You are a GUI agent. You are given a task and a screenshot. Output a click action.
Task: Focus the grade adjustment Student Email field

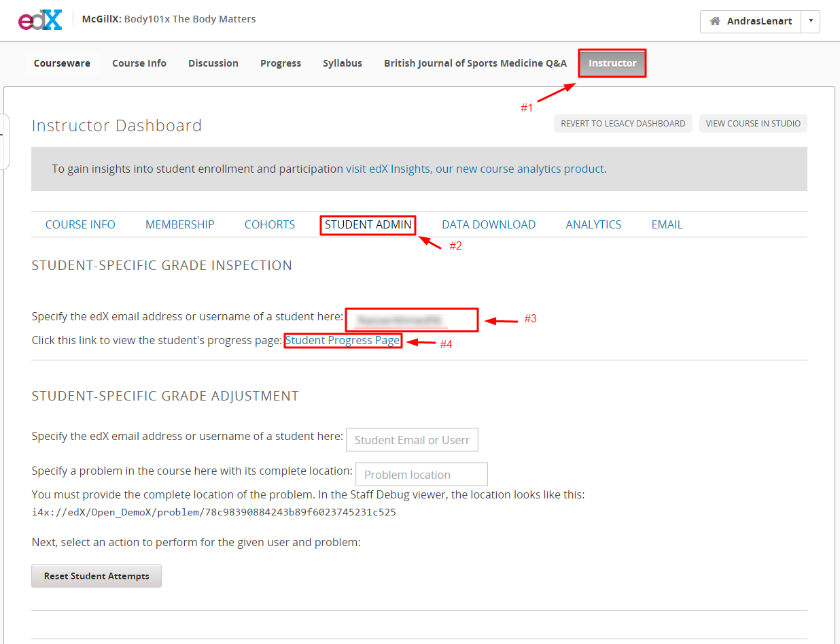click(x=413, y=440)
